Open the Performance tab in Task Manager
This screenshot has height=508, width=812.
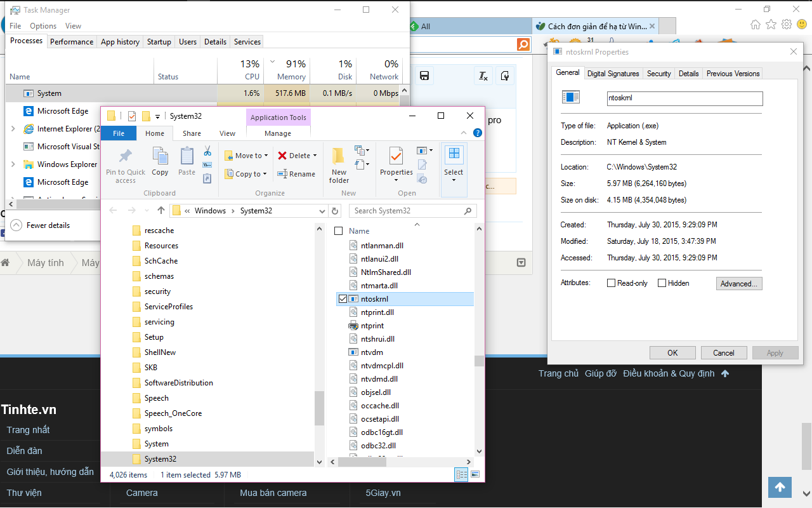click(72, 42)
